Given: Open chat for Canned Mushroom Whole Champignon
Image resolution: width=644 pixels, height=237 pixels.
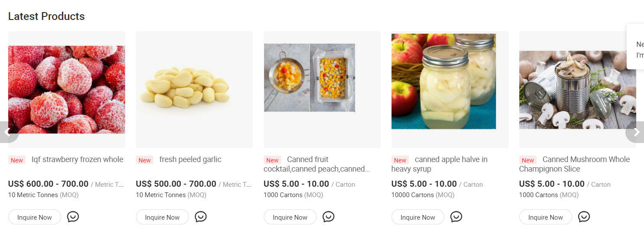Looking at the screenshot, I should pyautogui.click(x=584, y=217).
